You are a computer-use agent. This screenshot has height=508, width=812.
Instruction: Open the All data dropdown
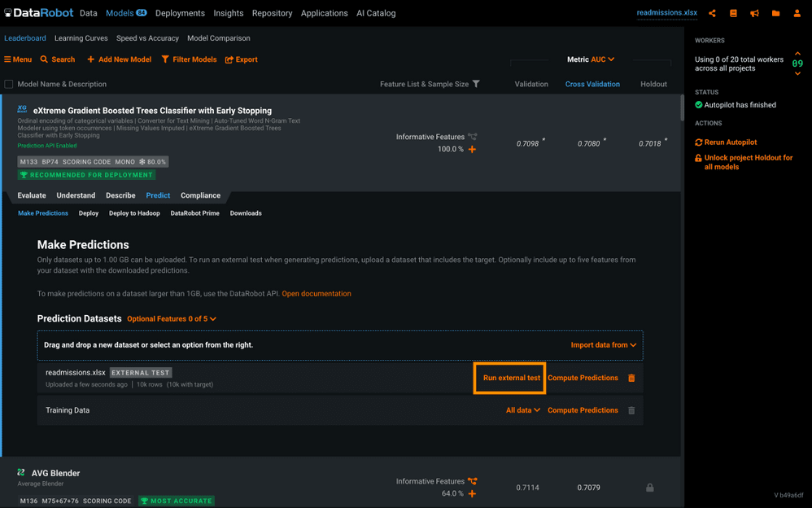pos(523,410)
